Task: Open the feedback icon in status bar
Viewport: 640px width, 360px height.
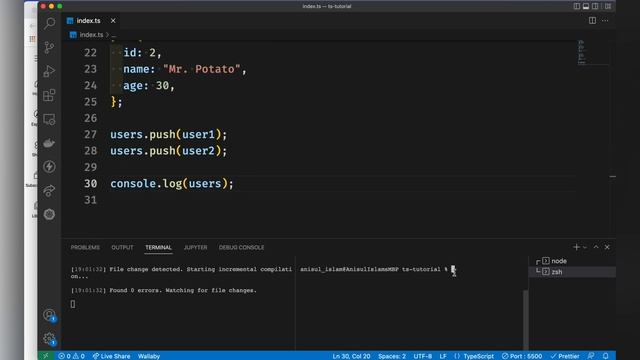Action: 591,356
